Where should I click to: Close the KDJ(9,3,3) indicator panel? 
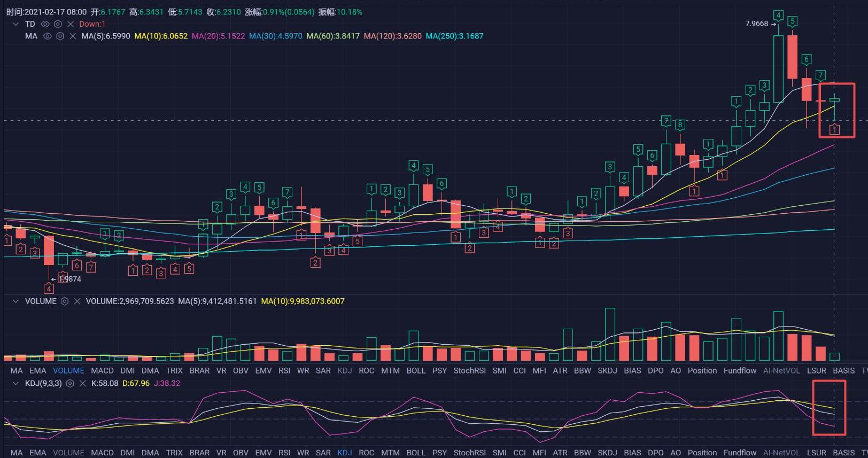tap(82, 384)
